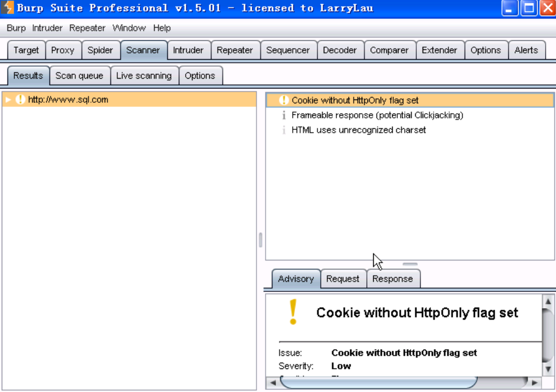
Task: Open the Comparer tab
Action: point(389,51)
